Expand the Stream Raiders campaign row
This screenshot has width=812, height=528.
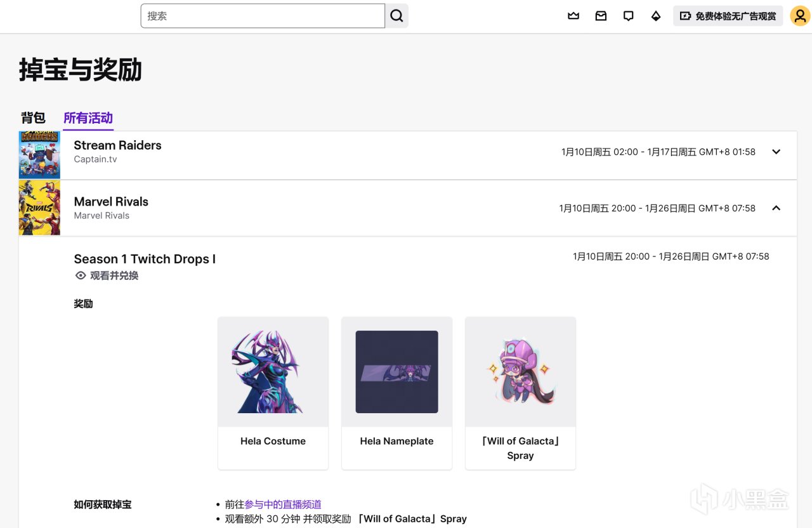[776, 152]
